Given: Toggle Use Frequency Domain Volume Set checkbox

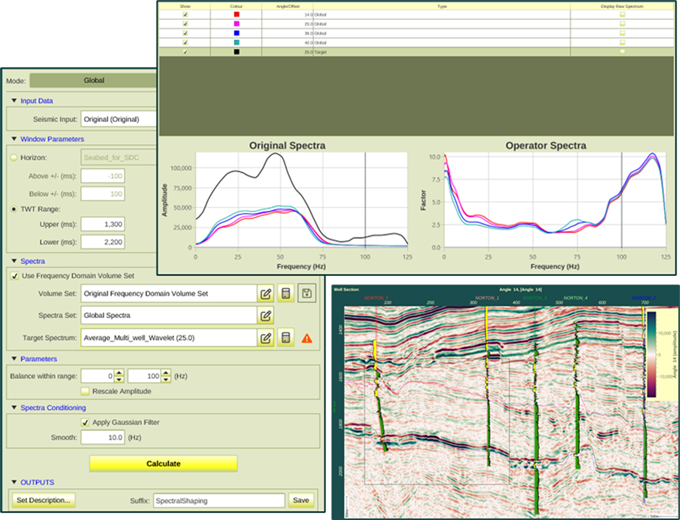Looking at the screenshot, I should point(14,275).
